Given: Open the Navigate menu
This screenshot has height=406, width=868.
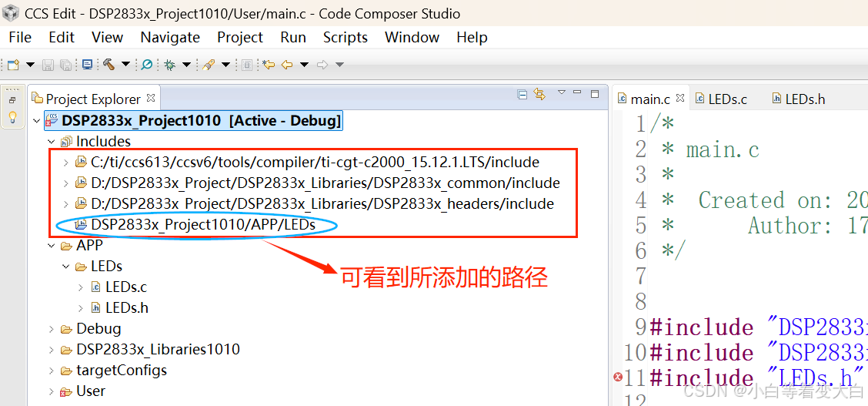Looking at the screenshot, I should [x=170, y=37].
